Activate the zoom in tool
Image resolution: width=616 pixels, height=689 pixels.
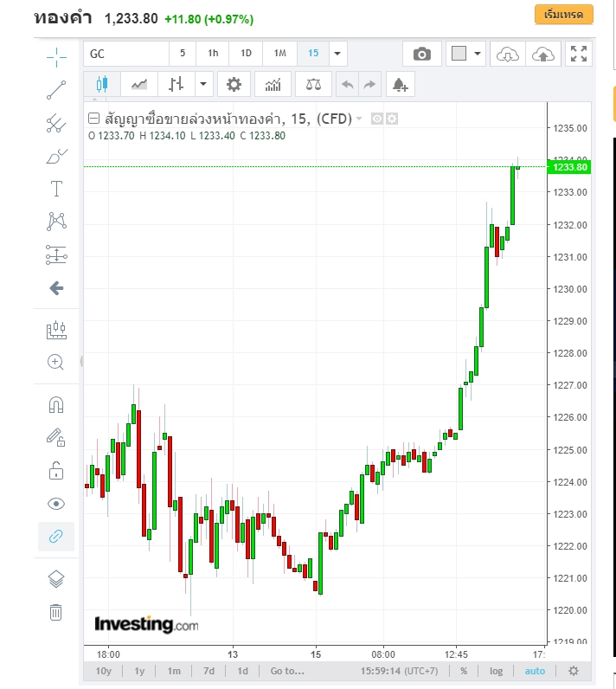55,362
